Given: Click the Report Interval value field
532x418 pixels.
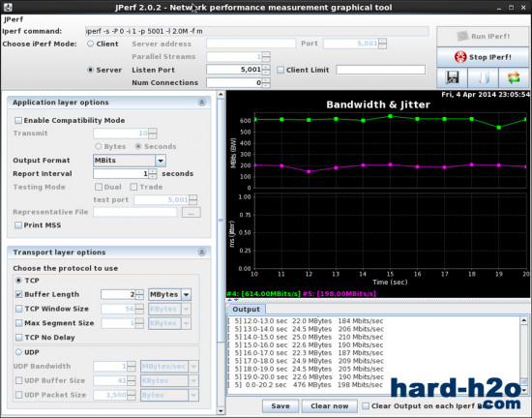Looking at the screenshot, I should click(x=121, y=174).
